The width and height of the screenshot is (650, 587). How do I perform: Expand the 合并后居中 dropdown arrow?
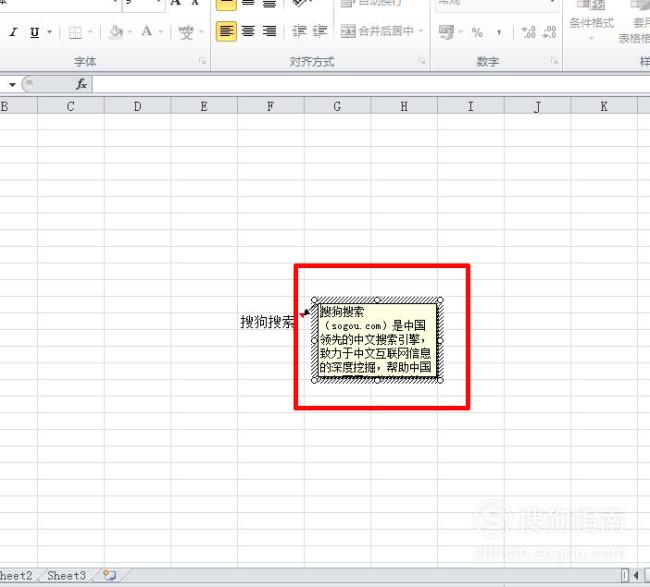421,31
